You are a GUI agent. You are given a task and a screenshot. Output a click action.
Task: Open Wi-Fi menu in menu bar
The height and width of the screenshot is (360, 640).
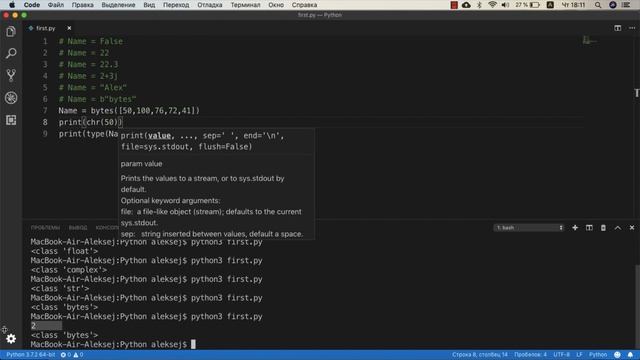point(492,5)
